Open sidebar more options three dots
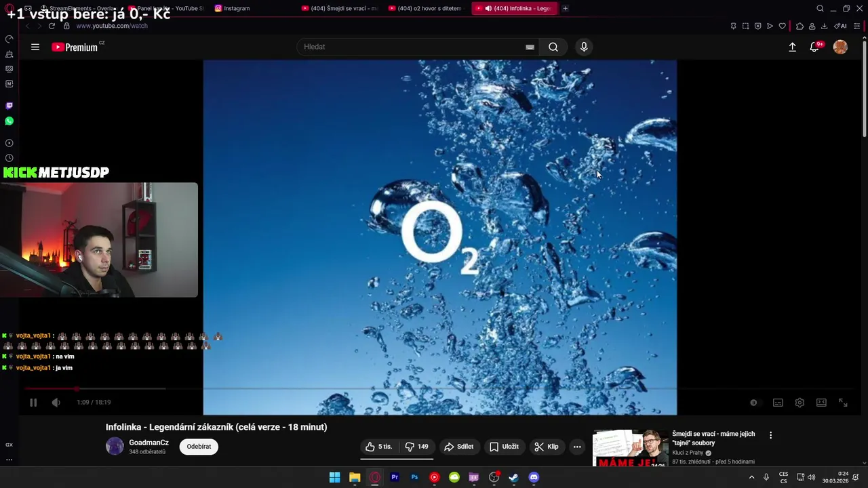This screenshot has height=488, width=868. coord(9,460)
